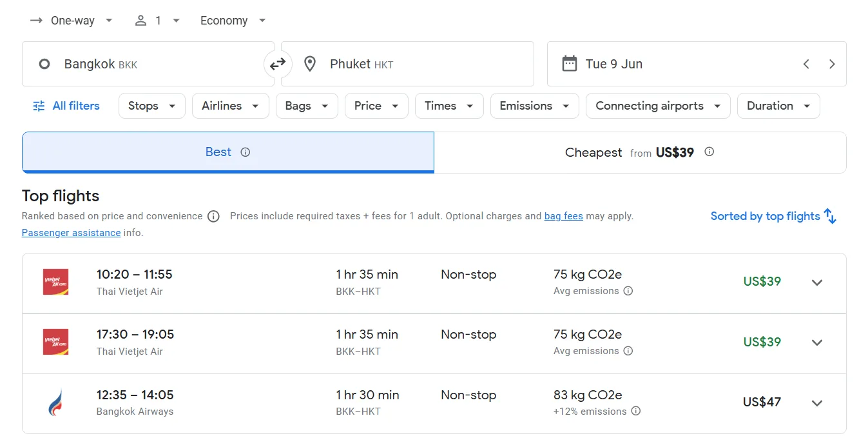Open the All filters panel
The height and width of the screenshot is (447, 868).
tap(66, 106)
